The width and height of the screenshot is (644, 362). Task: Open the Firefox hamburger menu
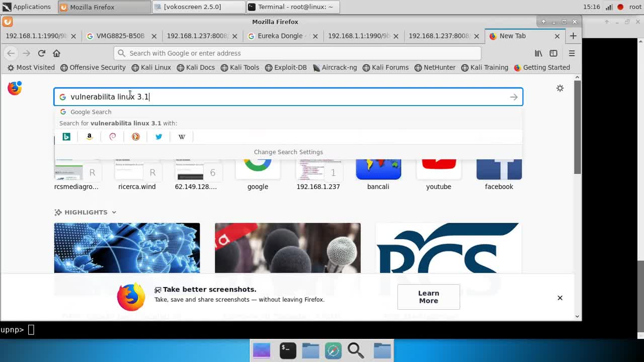(572, 53)
